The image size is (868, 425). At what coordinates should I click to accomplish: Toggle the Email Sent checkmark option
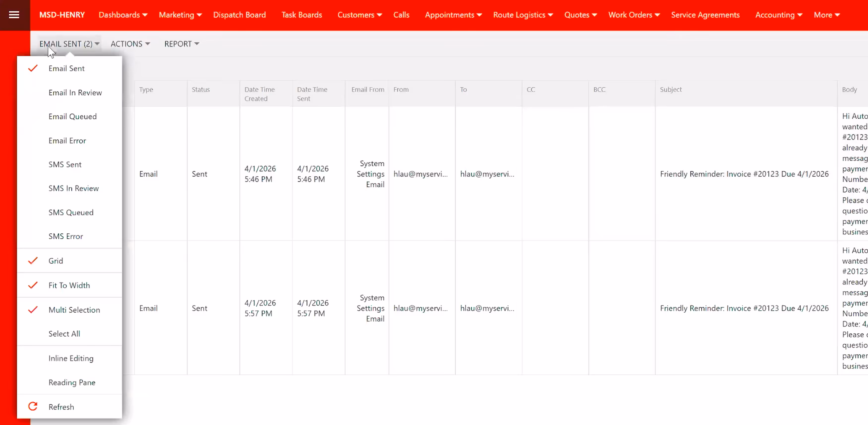66,69
